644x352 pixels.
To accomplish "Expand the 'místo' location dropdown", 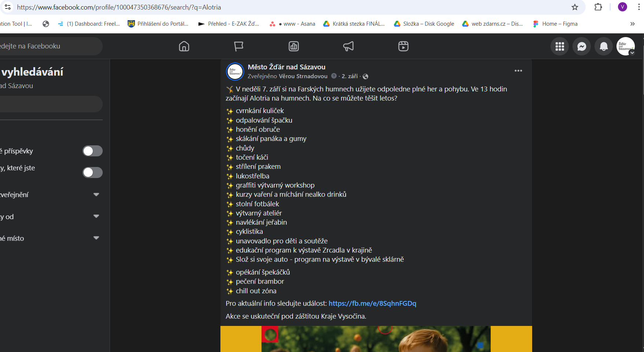I will [x=96, y=238].
